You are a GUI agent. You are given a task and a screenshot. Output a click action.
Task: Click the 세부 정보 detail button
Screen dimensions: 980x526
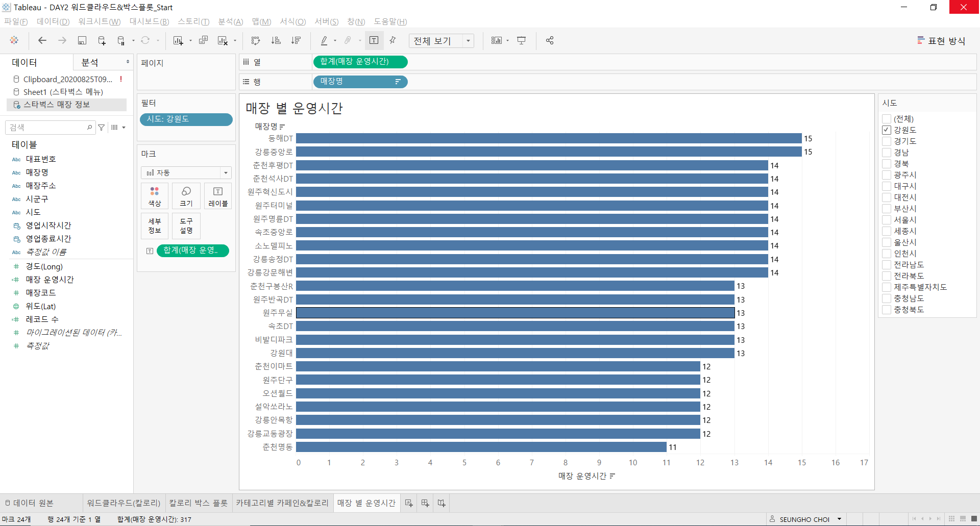click(x=155, y=226)
